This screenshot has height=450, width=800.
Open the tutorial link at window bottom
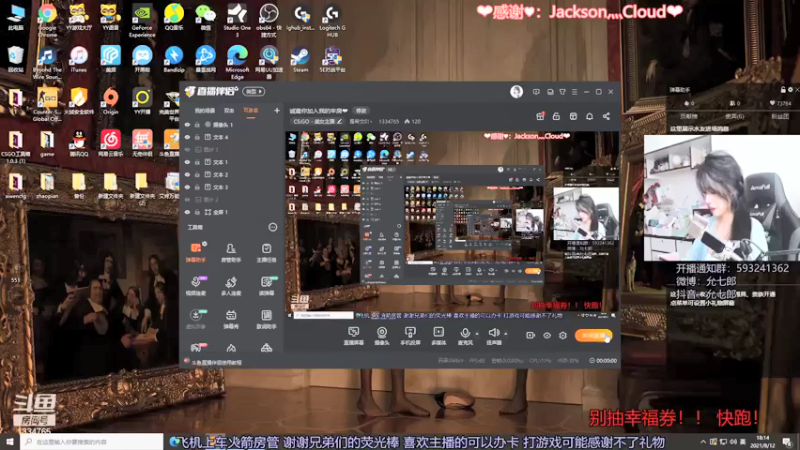(217, 362)
